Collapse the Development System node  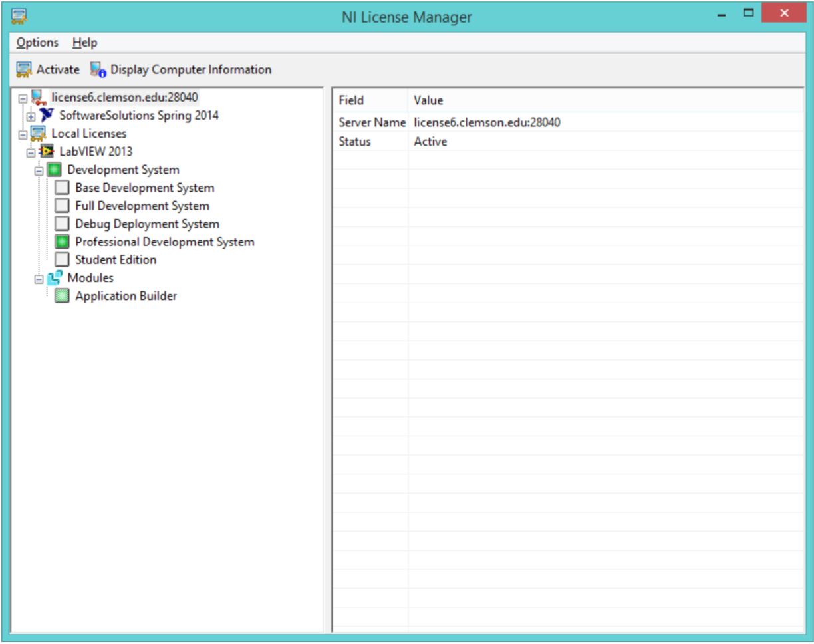point(39,170)
